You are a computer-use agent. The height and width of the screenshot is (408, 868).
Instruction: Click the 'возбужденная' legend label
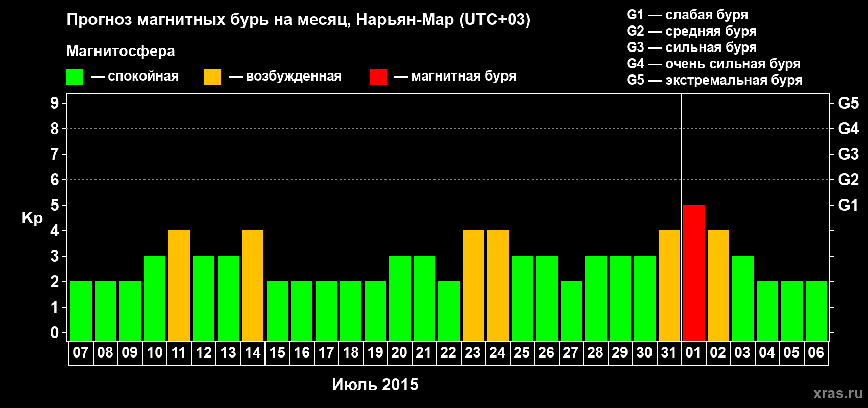tap(294, 76)
